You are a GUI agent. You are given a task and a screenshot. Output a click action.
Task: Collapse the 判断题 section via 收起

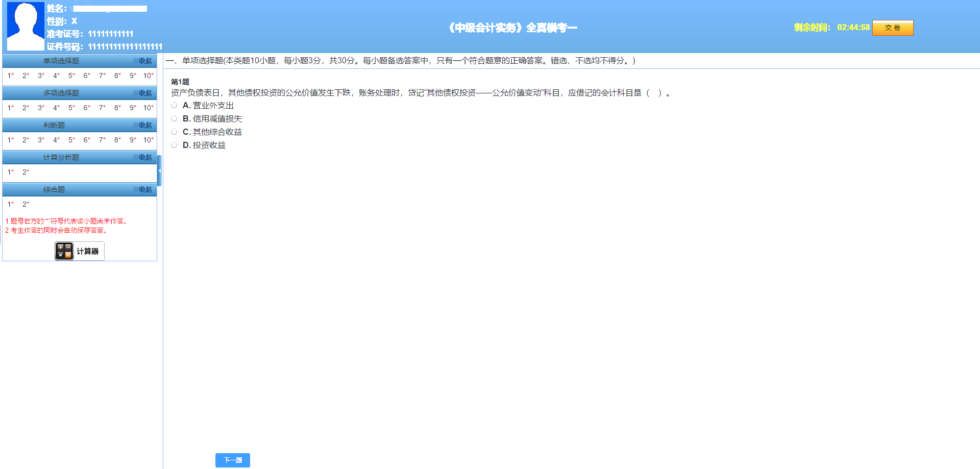(x=143, y=125)
